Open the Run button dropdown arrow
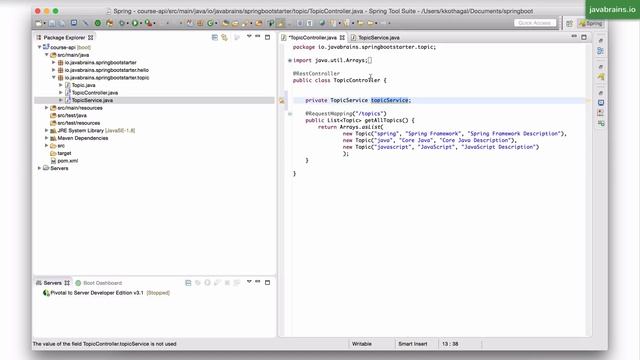 [141, 23]
